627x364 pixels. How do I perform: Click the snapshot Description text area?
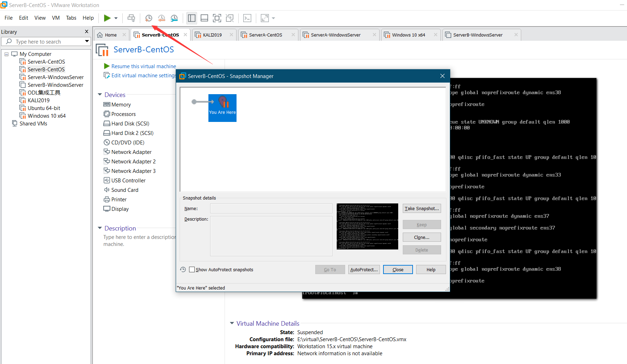(271, 236)
